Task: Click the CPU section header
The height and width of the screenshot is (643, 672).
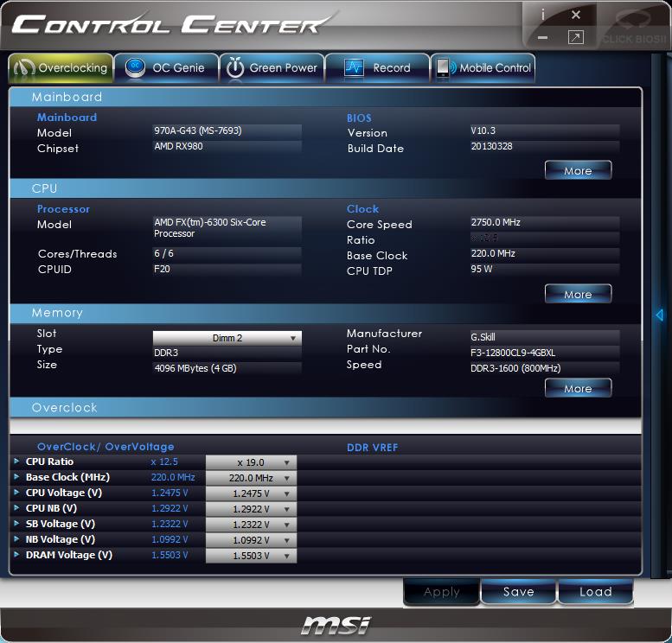Action: pyautogui.click(x=325, y=188)
